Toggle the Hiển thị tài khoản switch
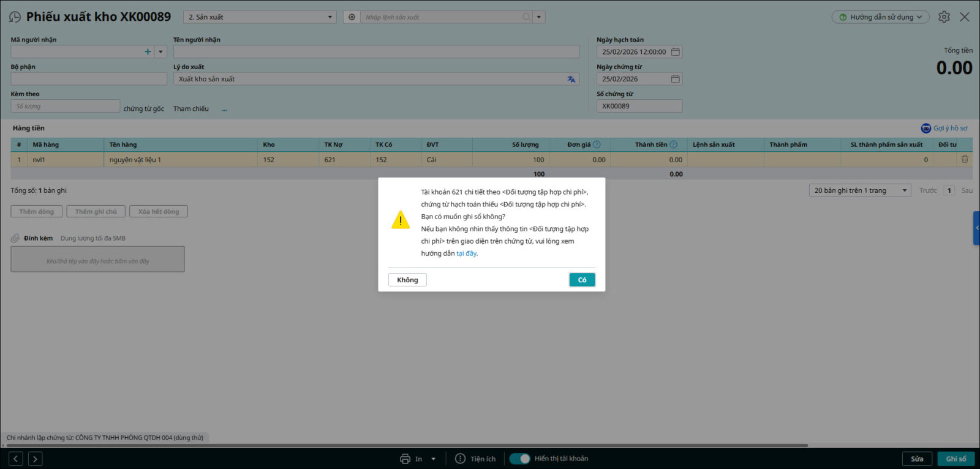Viewport: 980px width, 469px height. pyautogui.click(x=520, y=459)
